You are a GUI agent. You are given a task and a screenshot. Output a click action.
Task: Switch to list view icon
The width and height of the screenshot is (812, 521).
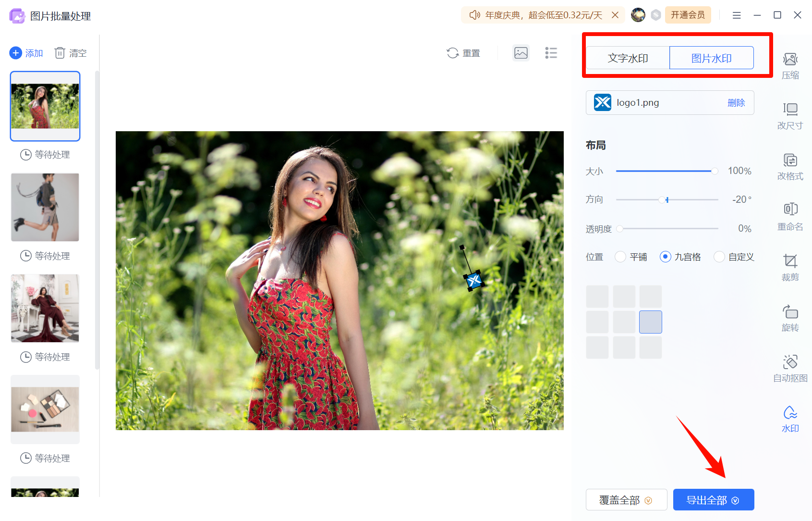point(551,53)
